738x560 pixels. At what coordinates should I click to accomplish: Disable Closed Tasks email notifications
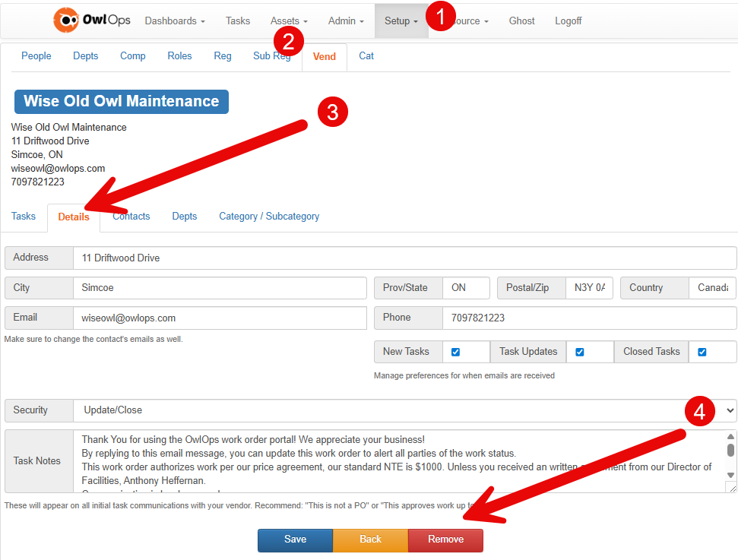(702, 352)
